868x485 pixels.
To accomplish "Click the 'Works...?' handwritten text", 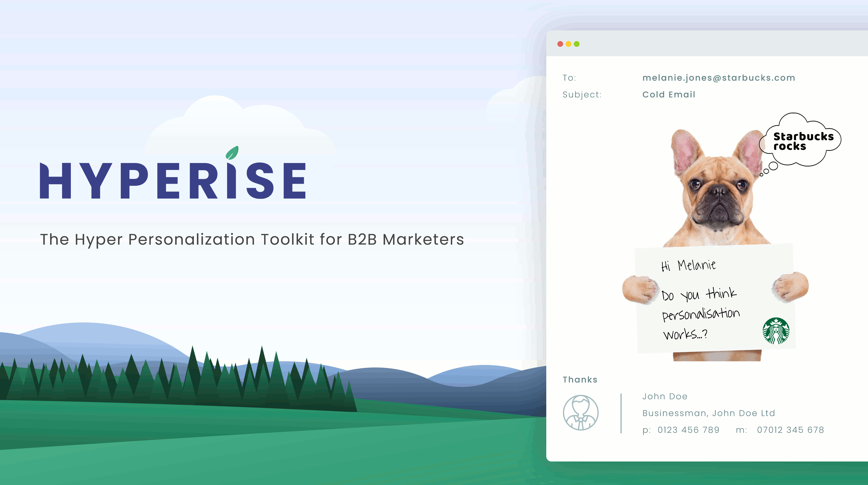I will click(685, 334).
